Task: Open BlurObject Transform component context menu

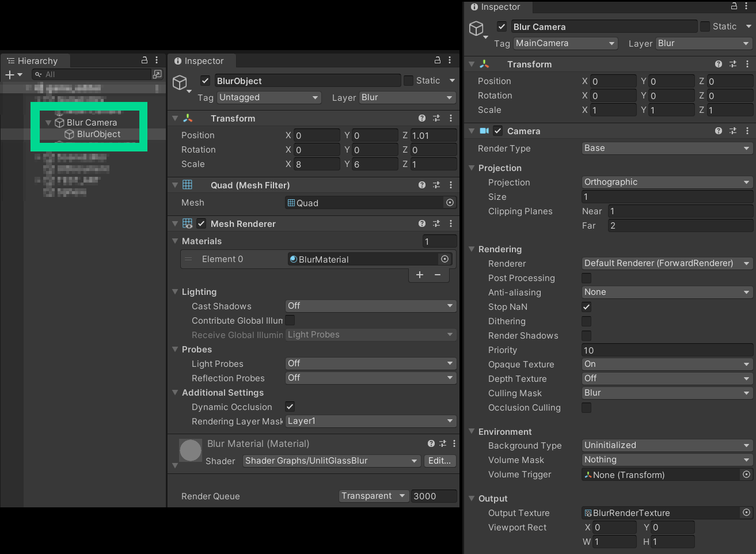Action: 451,118
